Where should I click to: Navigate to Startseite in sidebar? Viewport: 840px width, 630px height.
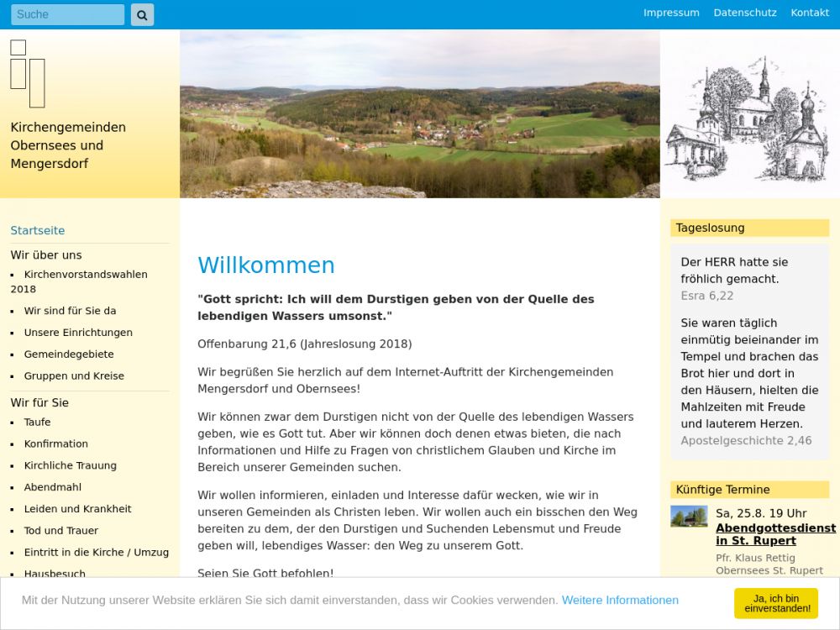click(38, 230)
